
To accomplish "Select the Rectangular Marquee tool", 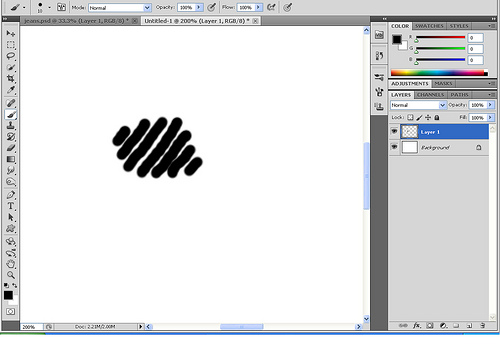I will (11, 45).
